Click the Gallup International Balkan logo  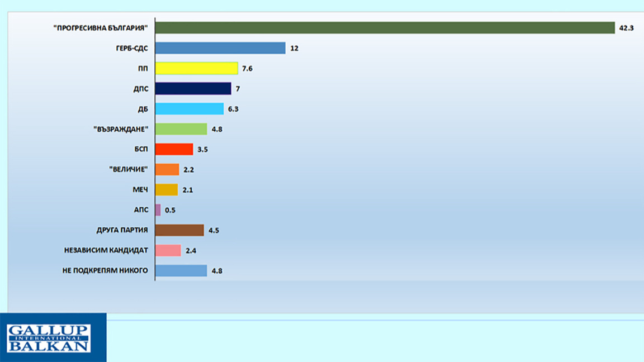(49, 338)
